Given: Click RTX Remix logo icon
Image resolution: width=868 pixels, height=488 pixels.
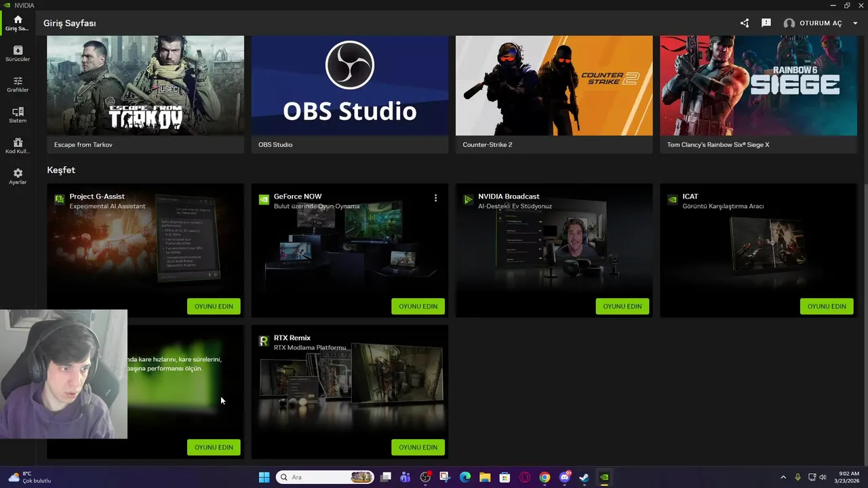Looking at the screenshot, I should click(x=264, y=341).
